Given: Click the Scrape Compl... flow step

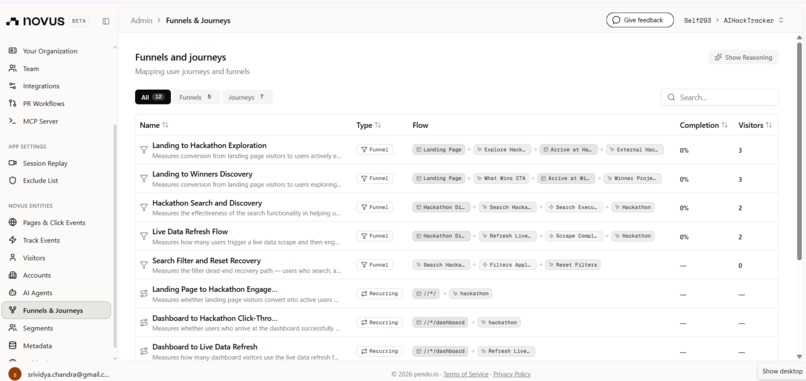Looking at the screenshot, I should coord(574,236).
